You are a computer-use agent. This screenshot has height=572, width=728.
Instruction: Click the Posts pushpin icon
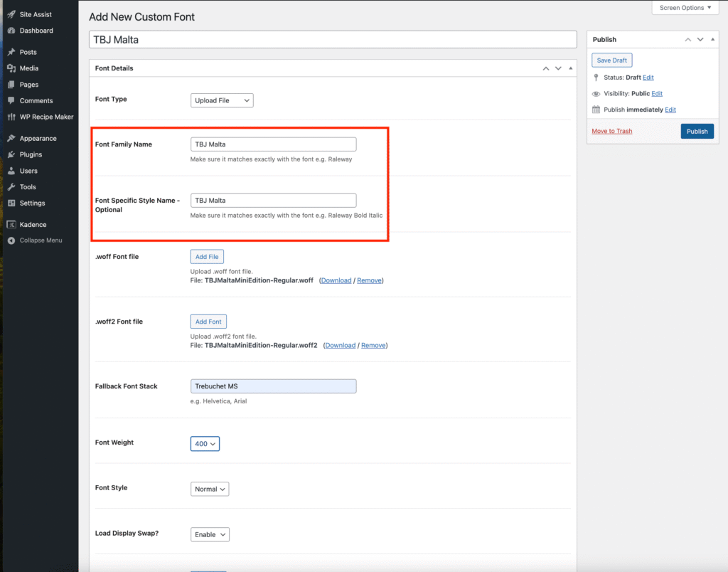coord(11,52)
